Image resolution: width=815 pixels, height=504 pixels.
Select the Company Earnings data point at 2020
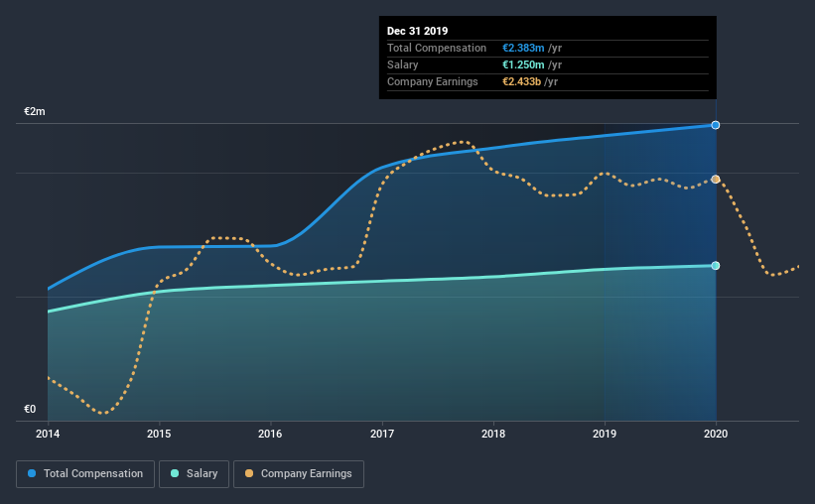716,180
